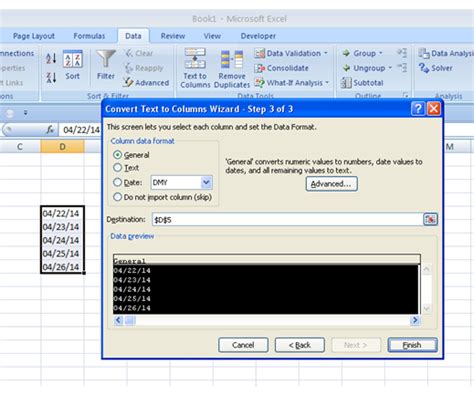Click Show Detail outline icon

[402, 53]
